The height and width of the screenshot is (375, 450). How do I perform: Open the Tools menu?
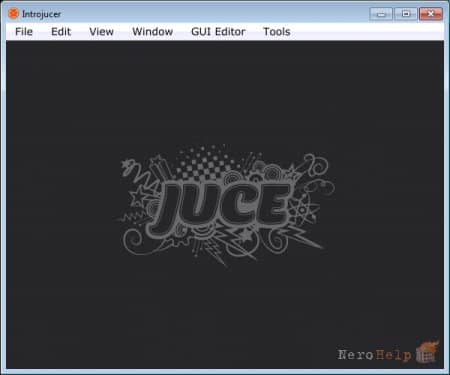[277, 32]
